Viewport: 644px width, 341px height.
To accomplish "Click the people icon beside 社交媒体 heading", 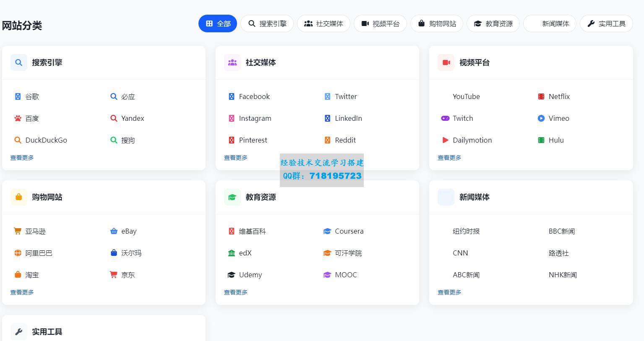I will click(232, 62).
